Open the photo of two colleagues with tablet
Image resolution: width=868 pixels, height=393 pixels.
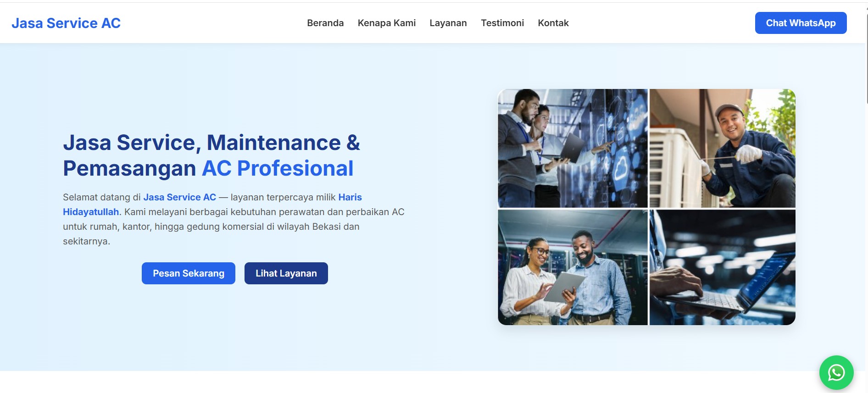(573, 267)
